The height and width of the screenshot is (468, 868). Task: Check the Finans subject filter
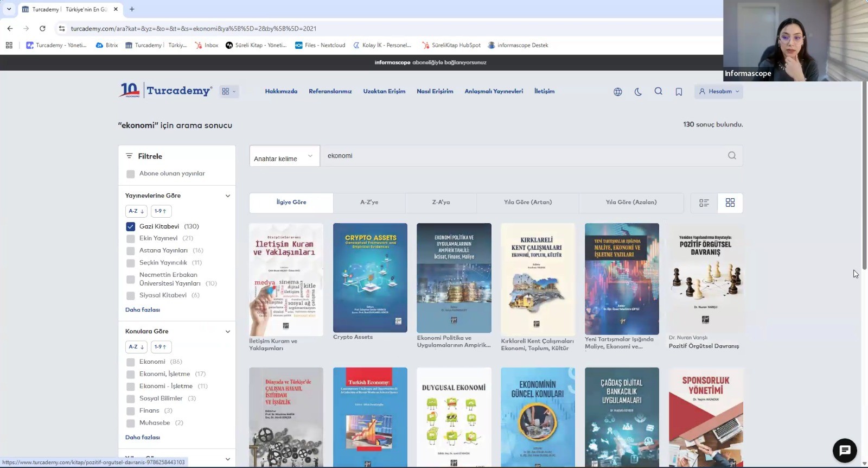[130, 411]
